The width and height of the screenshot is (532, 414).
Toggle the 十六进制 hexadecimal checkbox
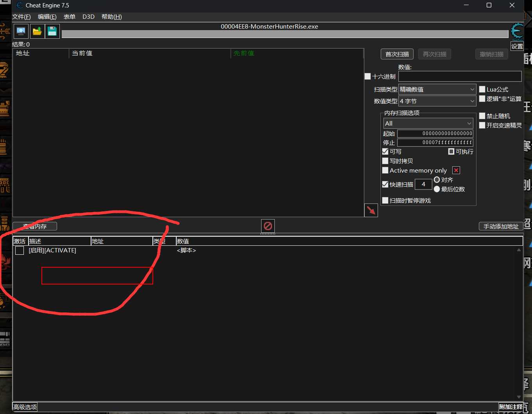click(x=367, y=76)
